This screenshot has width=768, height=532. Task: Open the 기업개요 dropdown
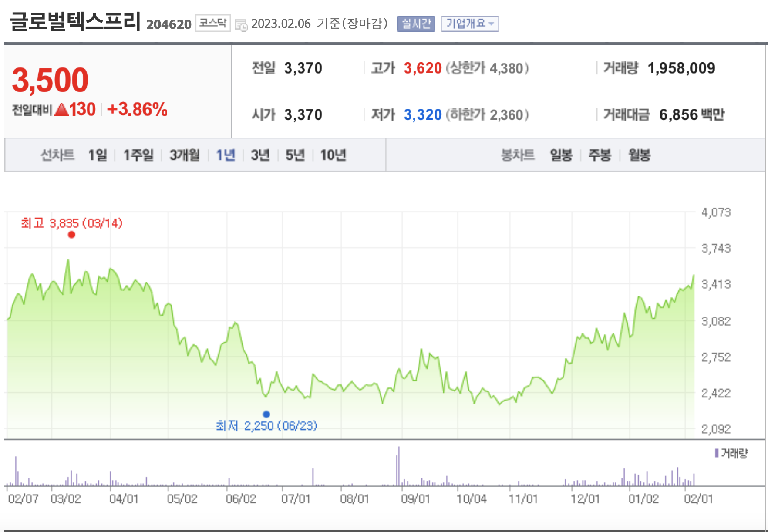pyautogui.click(x=470, y=24)
